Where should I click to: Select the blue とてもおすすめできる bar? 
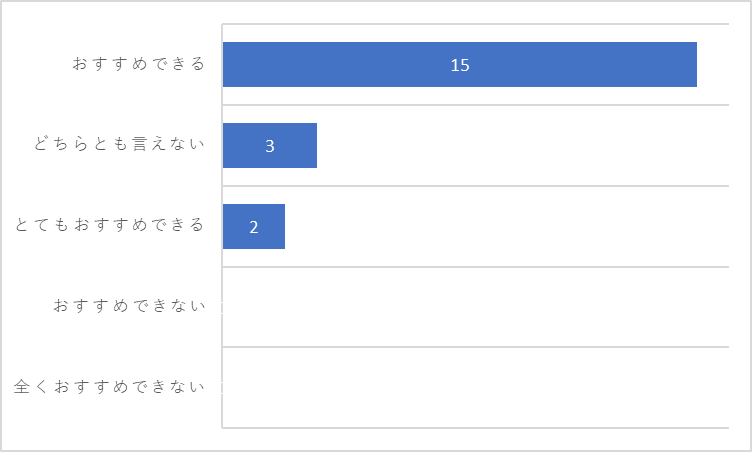(254, 226)
